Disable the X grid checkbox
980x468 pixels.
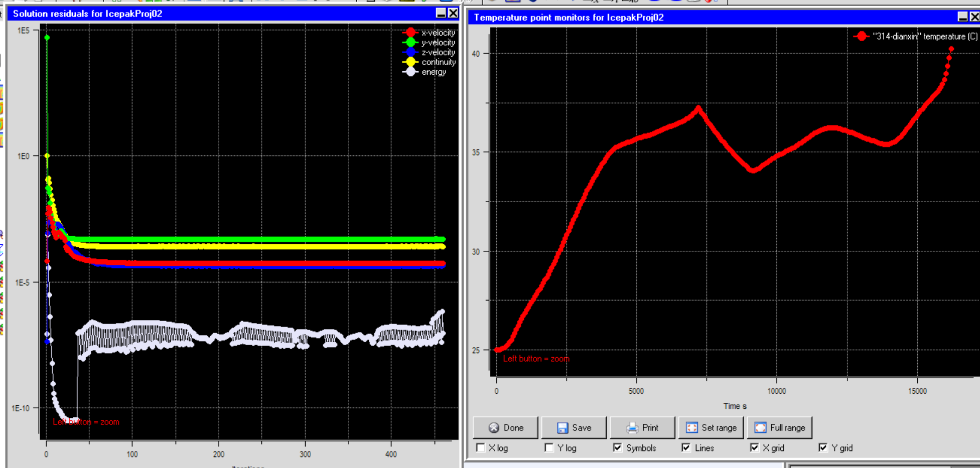point(755,448)
